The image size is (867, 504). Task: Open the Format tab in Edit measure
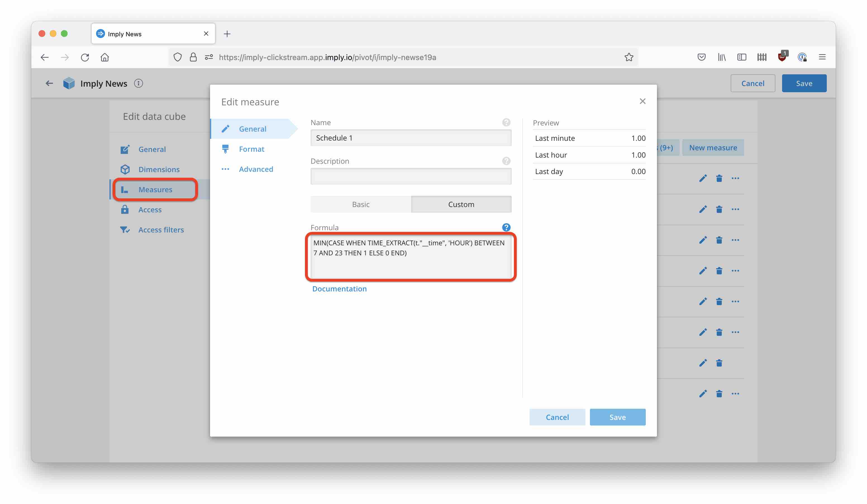click(251, 149)
